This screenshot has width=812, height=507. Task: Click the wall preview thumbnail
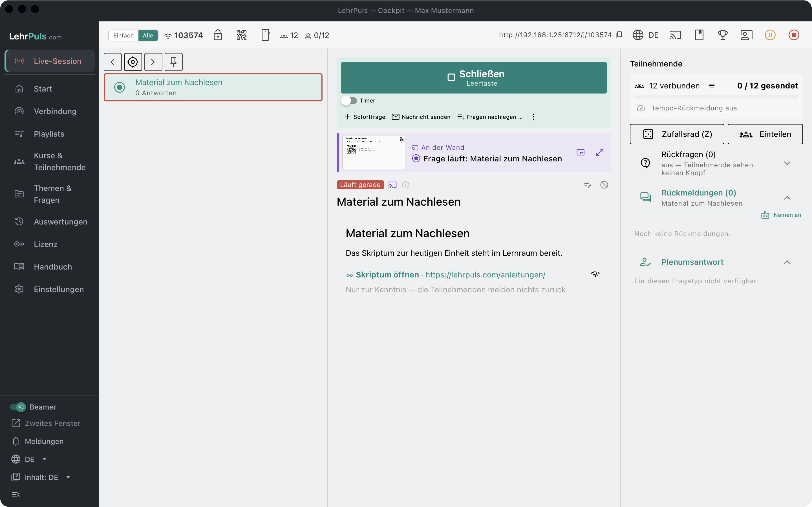click(374, 153)
